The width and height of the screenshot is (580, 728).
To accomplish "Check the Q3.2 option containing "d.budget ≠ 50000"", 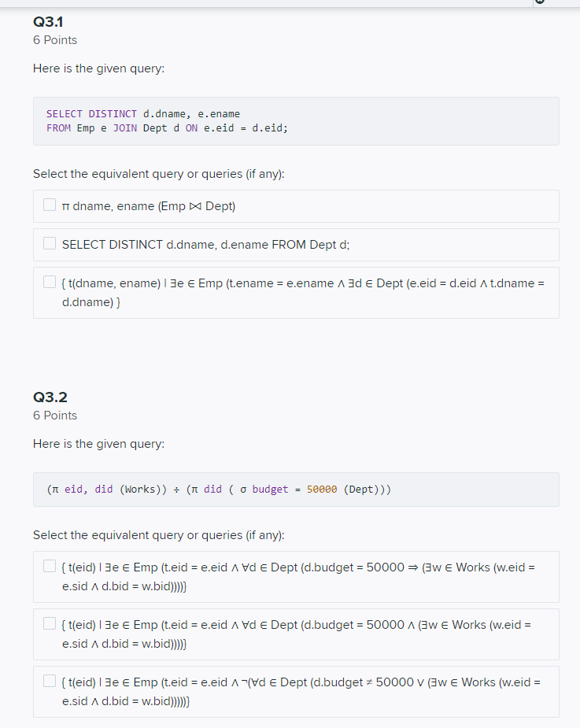I will 49,681.
